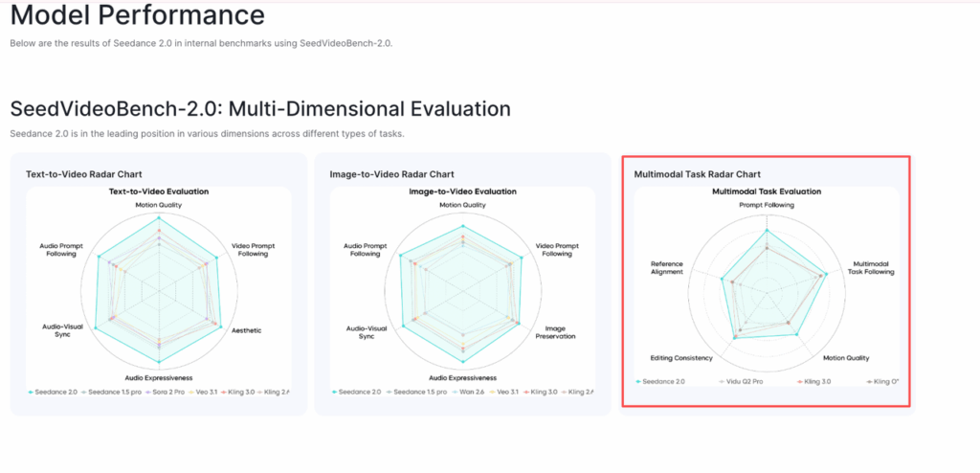
Task: Click the Image Preservation axis label
Action: click(x=555, y=331)
